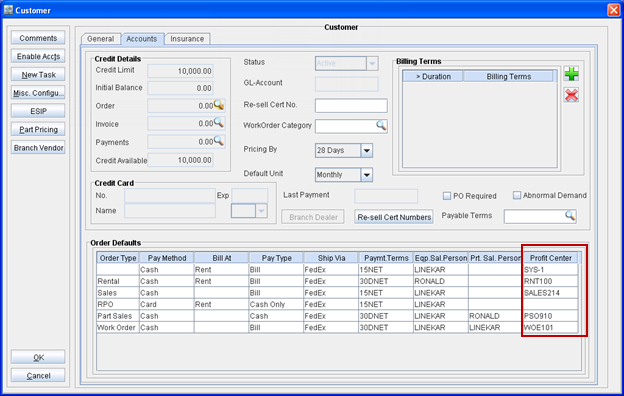Click the Profit Center column header
Viewport: 624px width, 396px height.
point(550,258)
